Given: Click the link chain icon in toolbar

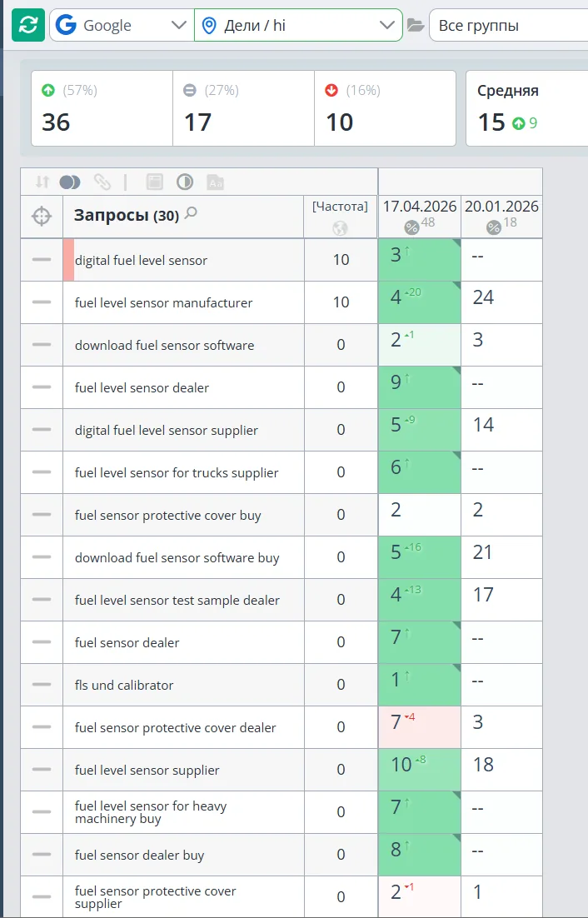Looking at the screenshot, I should (102, 182).
